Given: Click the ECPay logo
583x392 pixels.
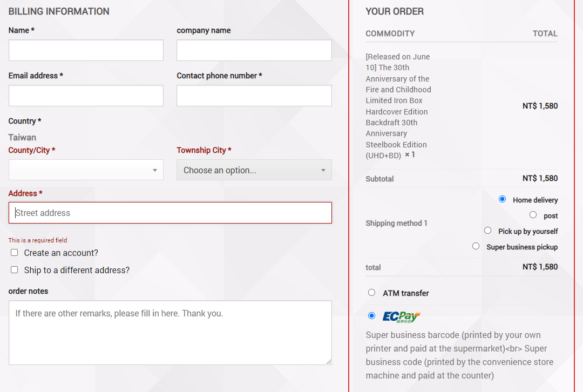Looking at the screenshot, I should pyautogui.click(x=401, y=316).
